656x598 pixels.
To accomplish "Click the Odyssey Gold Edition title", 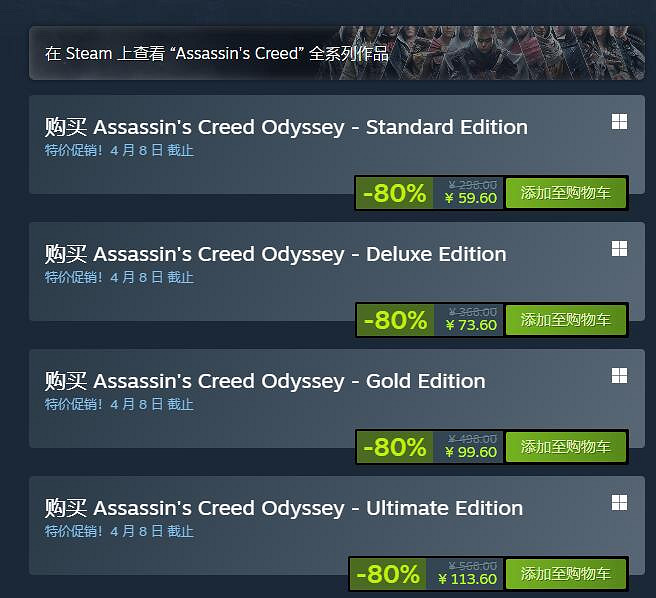I will pyautogui.click(x=265, y=381).
